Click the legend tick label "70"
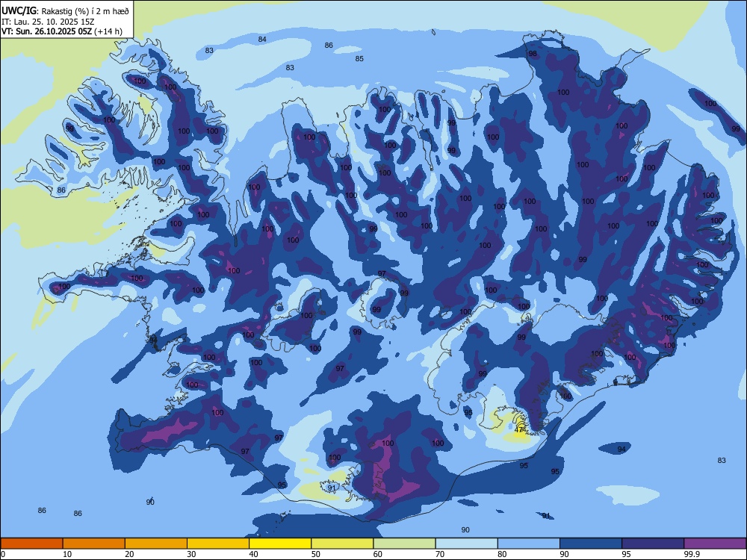Screen dimensions: 747x560 coord(440,554)
